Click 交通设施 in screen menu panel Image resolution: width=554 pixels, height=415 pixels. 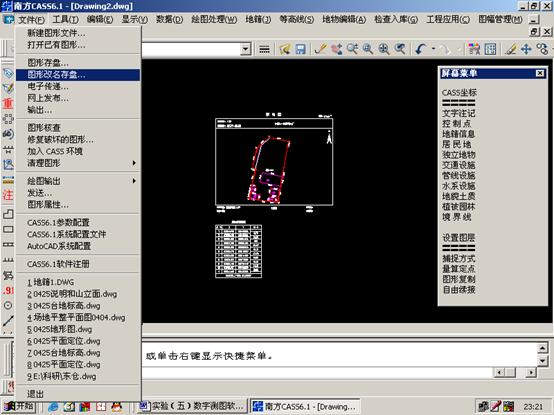(459, 165)
